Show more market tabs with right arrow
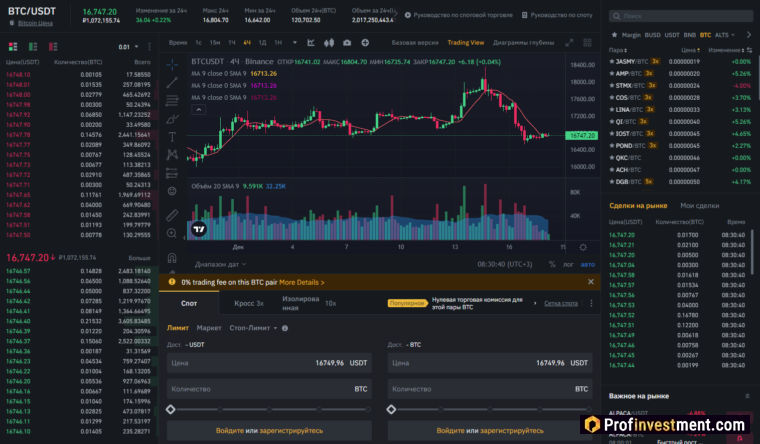 (749, 35)
